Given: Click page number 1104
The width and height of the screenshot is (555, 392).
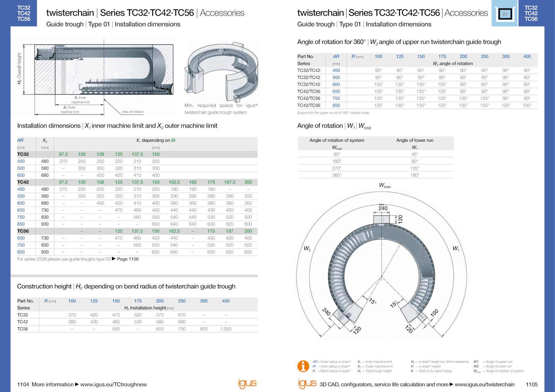Looking at the screenshot, I should tap(23, 384).
